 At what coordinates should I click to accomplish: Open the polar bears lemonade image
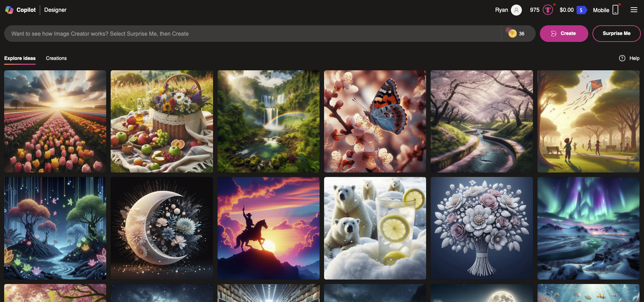pos(375,228)
